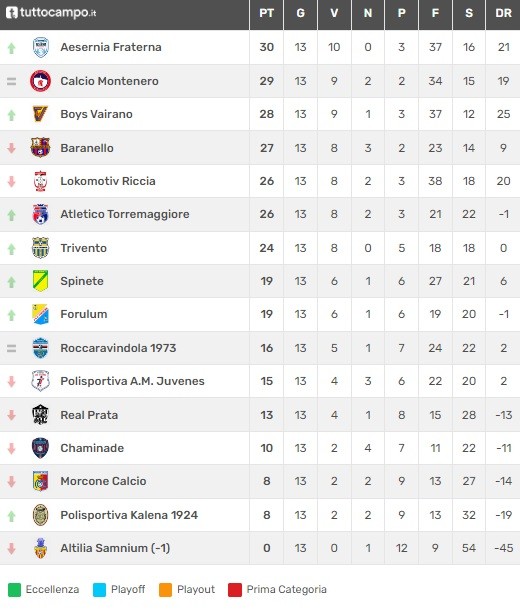The height and width of the screenshot is (610, 520).
Task: Click the Altilia Samnium club crest
Action: coord(40,548)
